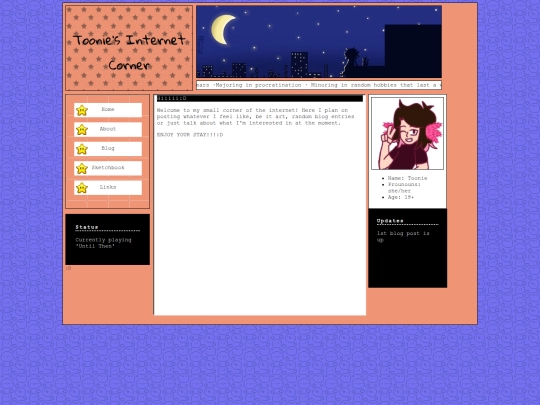This screenshot has width=540, height=405.
Task: Open the Home page link
Action: coord(108,110)
